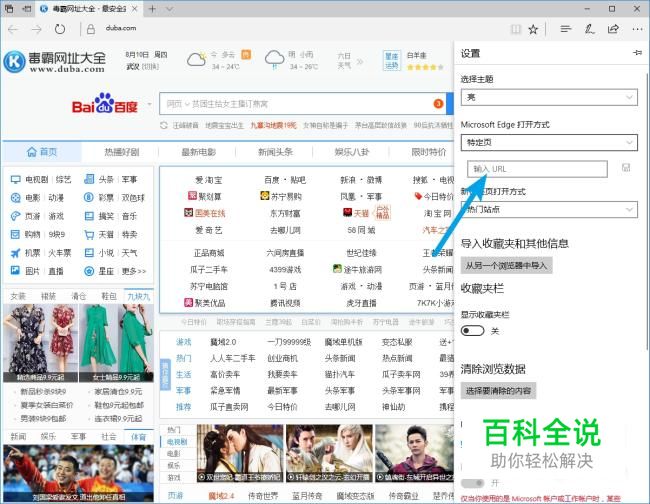The image size is (650, 504).
Task: Click the set tabs aside icon
Action: pos(26,8)
